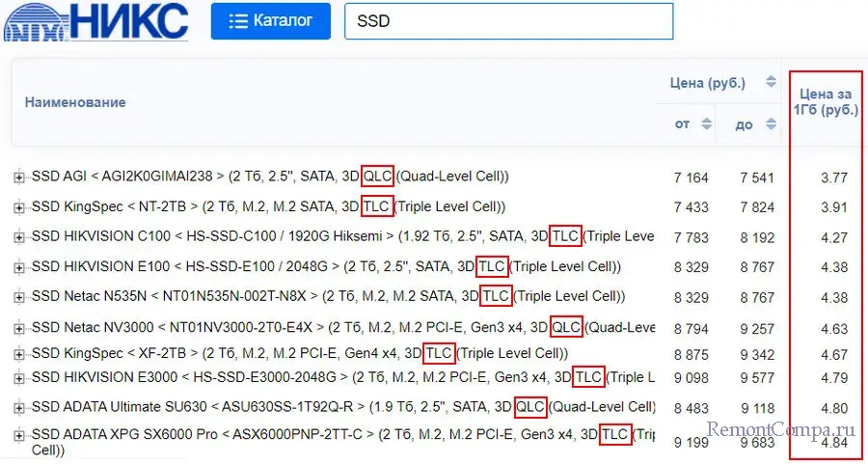Expand the SSD AGI AGI2K0GIMAI238 row
This screenshot has width=868, height=464.
pyautogui.click(x=18, y=177)
